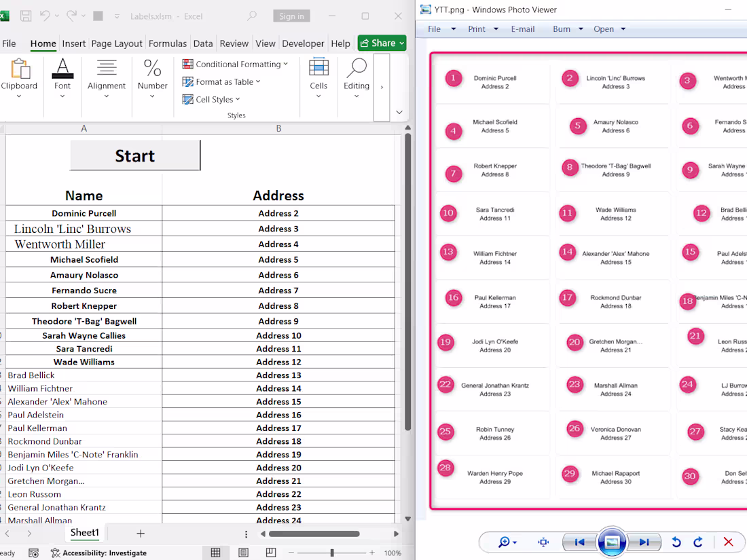Switch Excel to Page Break Preview view

[x=271, y=553]
